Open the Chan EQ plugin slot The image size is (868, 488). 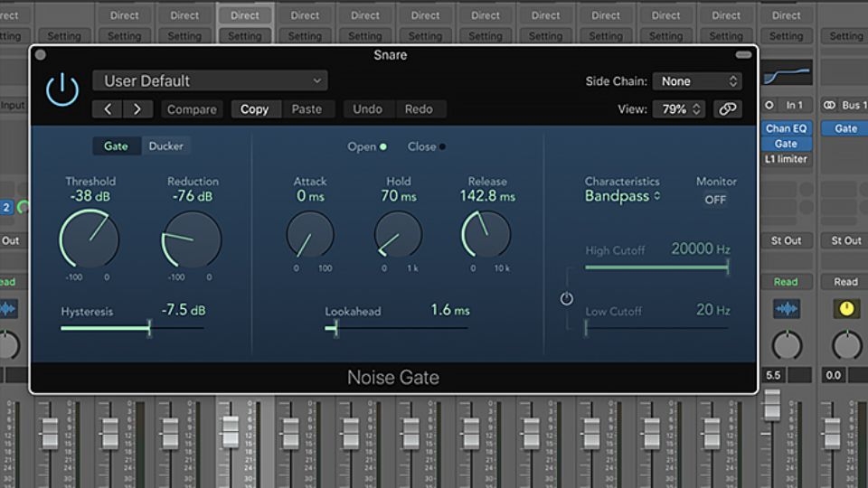[786, 128]
